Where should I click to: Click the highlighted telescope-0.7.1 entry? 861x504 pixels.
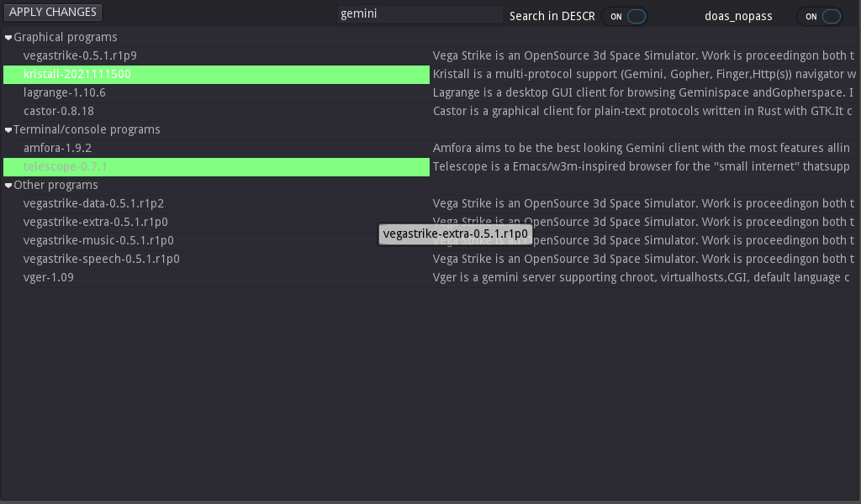coord(66,167)
